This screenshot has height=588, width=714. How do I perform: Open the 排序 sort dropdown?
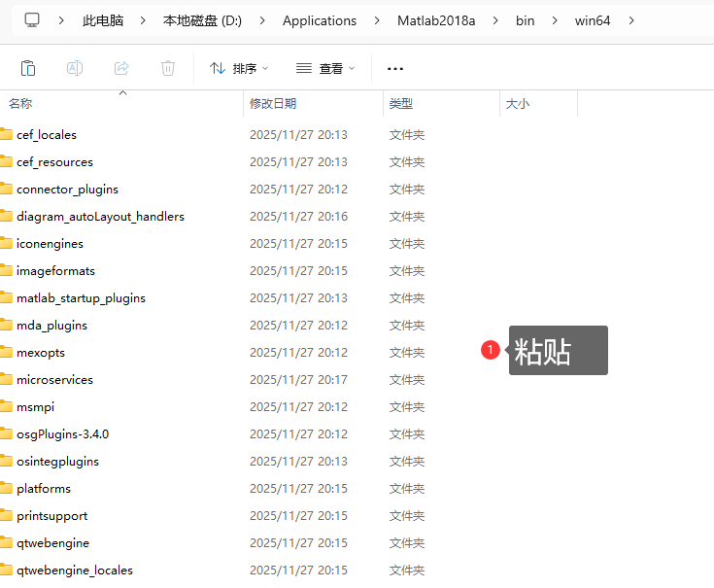tap(239, 68)
